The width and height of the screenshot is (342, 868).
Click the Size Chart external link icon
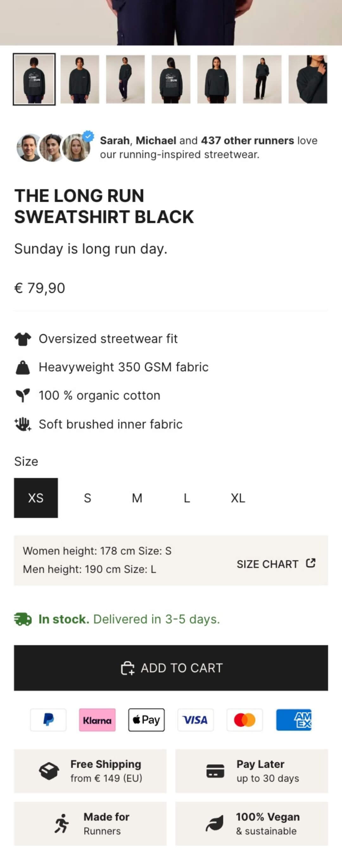point(311,563)
